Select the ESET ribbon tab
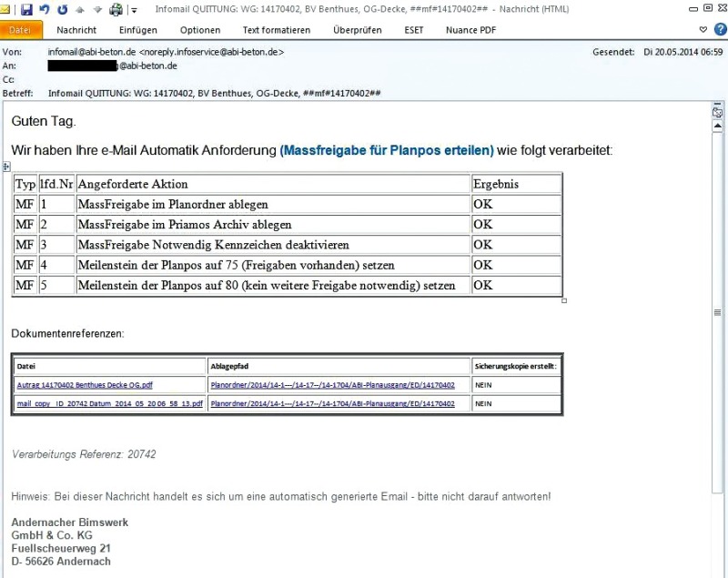The height and width of the screenshot is (578, 728). tap(414, 30)
